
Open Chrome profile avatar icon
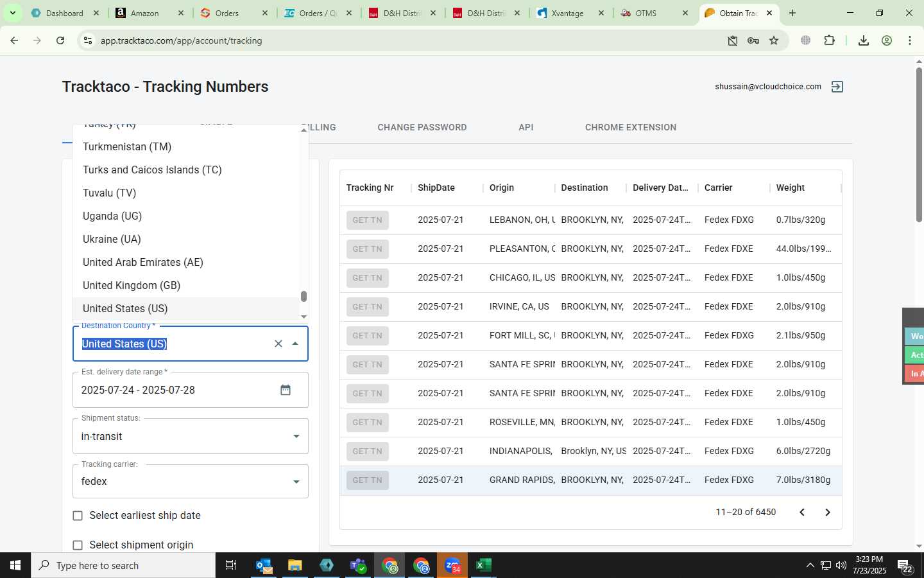pyautogui.click(x=887, y=40)
